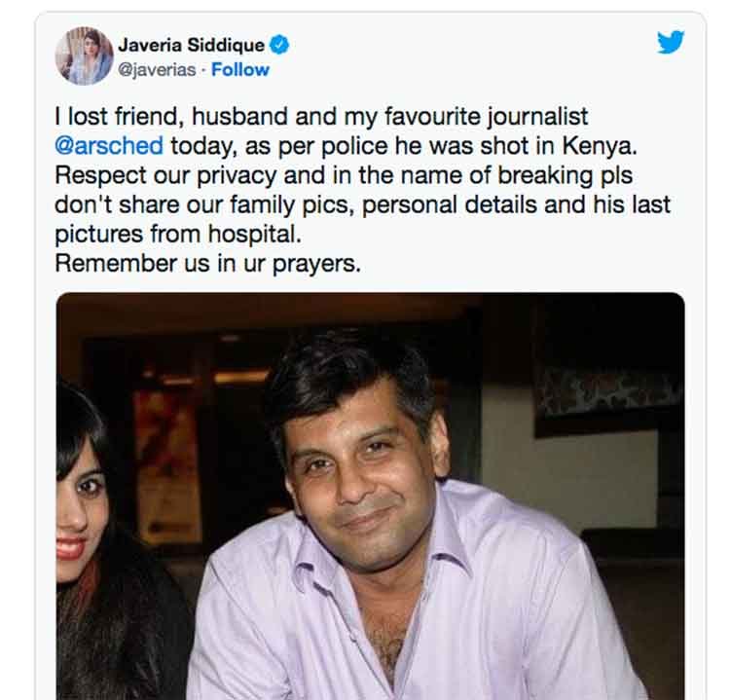Open Javeria Siddique's profile picture
Viewport: 730px width, 700px height.
[84, 55]
